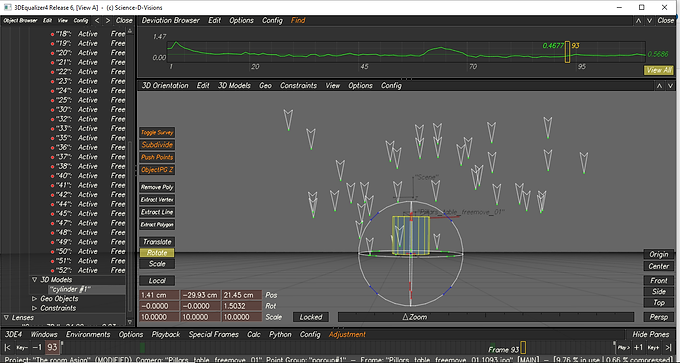Image resolution: width=680 pixels, height=363 pixels.
Task: Click the Extract Line button
Action: click(157, 213)
